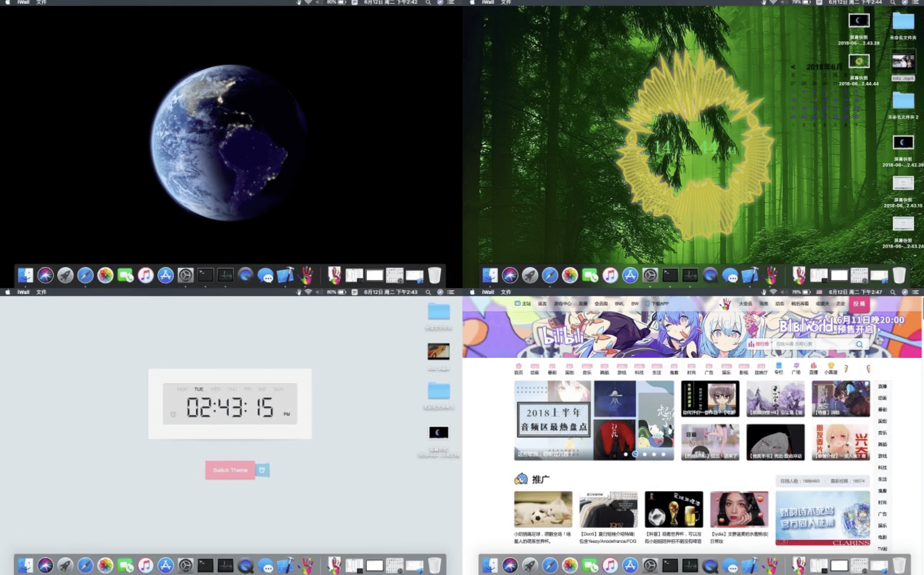The image size is (924, 575).
Task: Click the pink 投稿 upload button
Action: coord(859,304)
